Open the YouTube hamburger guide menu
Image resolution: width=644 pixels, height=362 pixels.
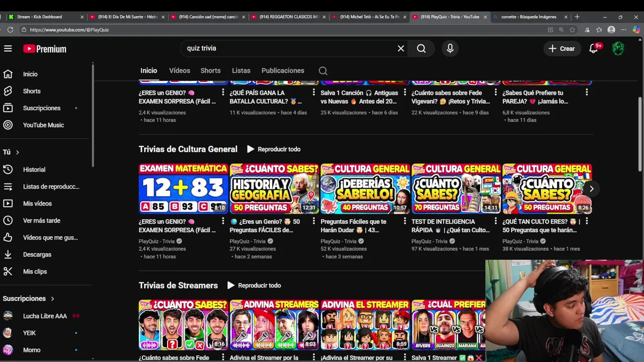pos(8,48)
